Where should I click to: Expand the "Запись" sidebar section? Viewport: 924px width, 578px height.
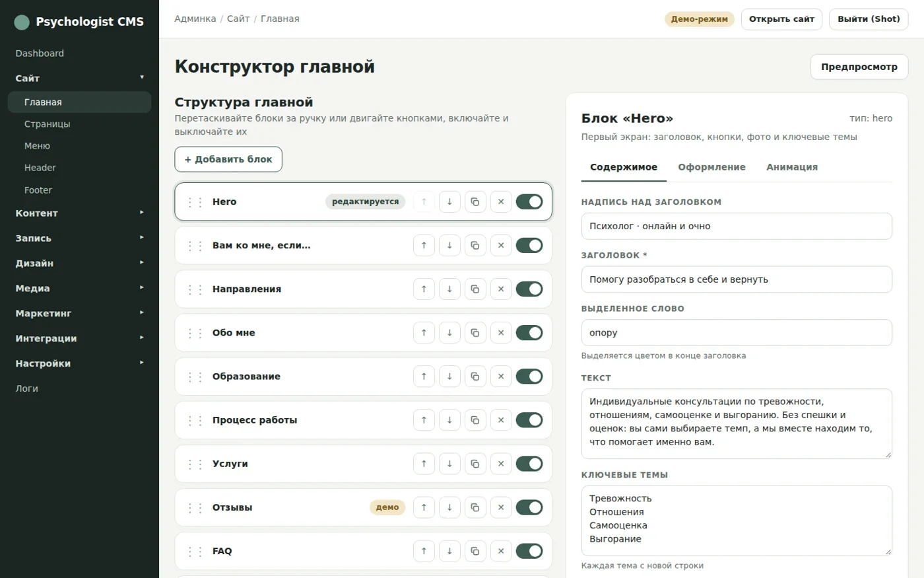pyautogui.click(x=79, y=238)
